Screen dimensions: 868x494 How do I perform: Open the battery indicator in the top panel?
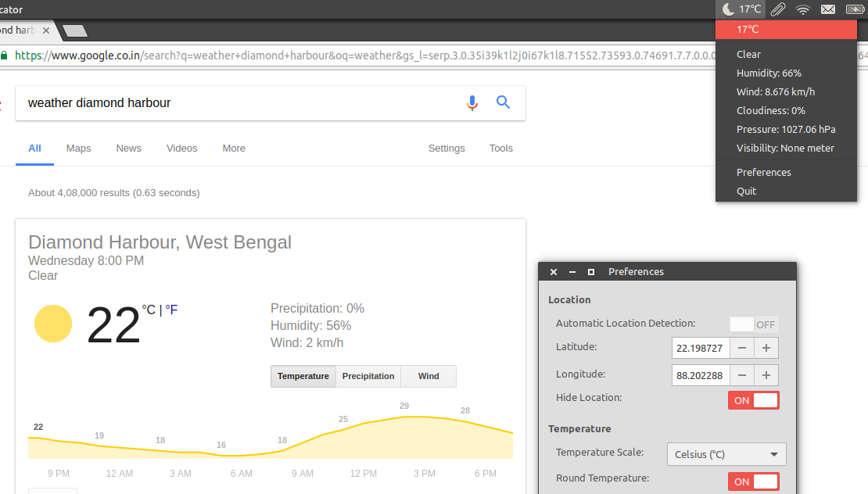(x=855, y=9)
